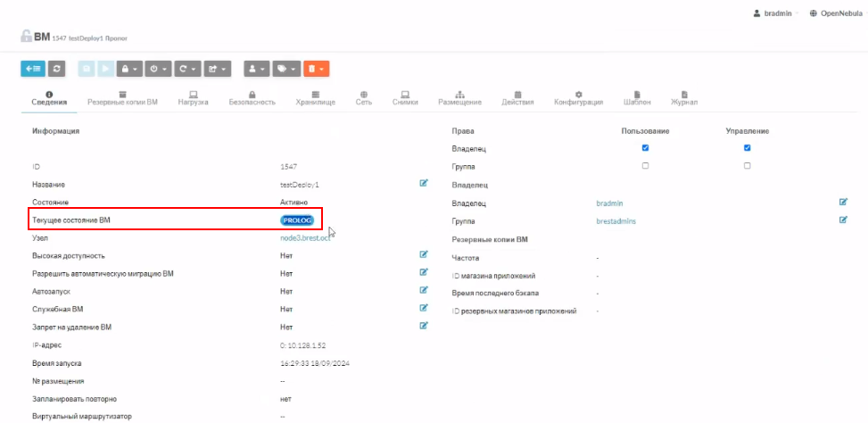Switch to the Хранилище tab

point(315,98)
